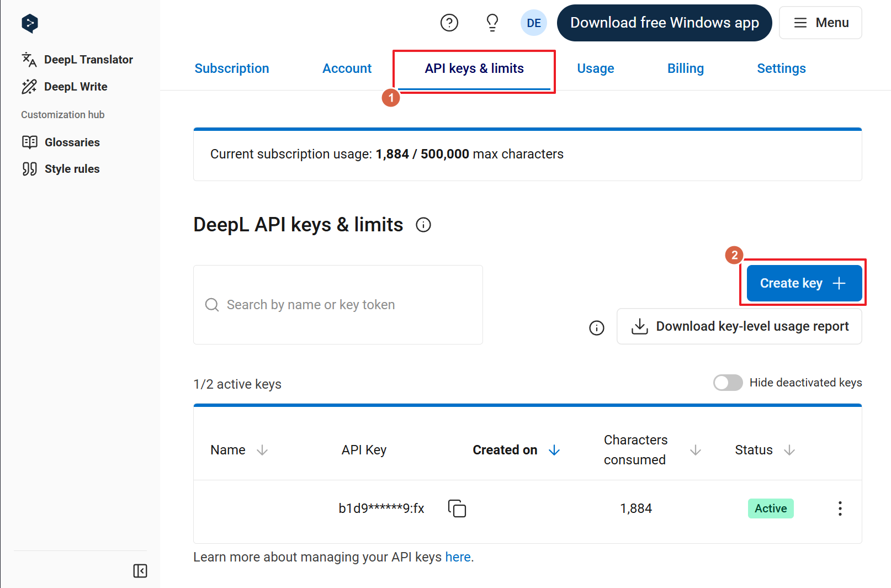The height and width of the screenshot is (588, 891).
Task: Click the masked key b1d9******9:fx text
Action: click(x=381, y=508)
